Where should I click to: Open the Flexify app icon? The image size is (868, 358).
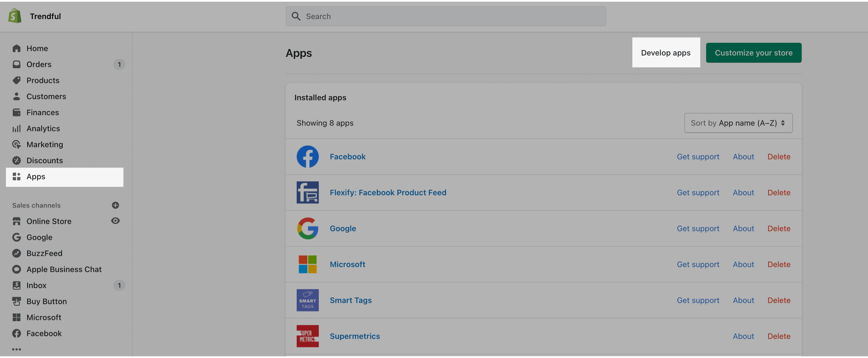(x=308, y=193)
